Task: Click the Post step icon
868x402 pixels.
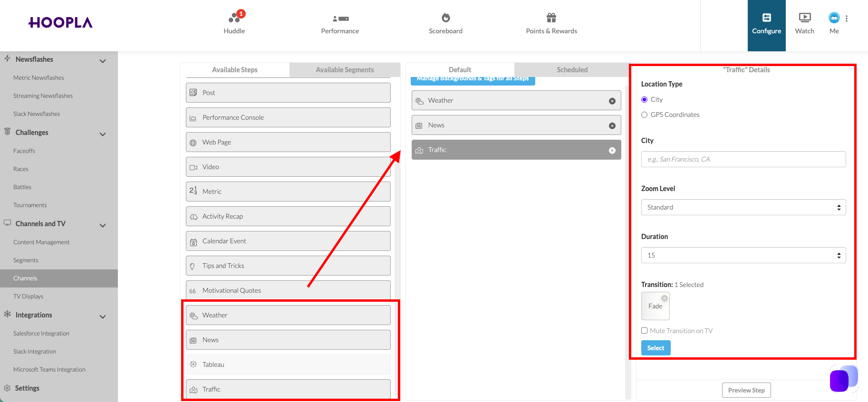Action: click(x=193, y=93)
